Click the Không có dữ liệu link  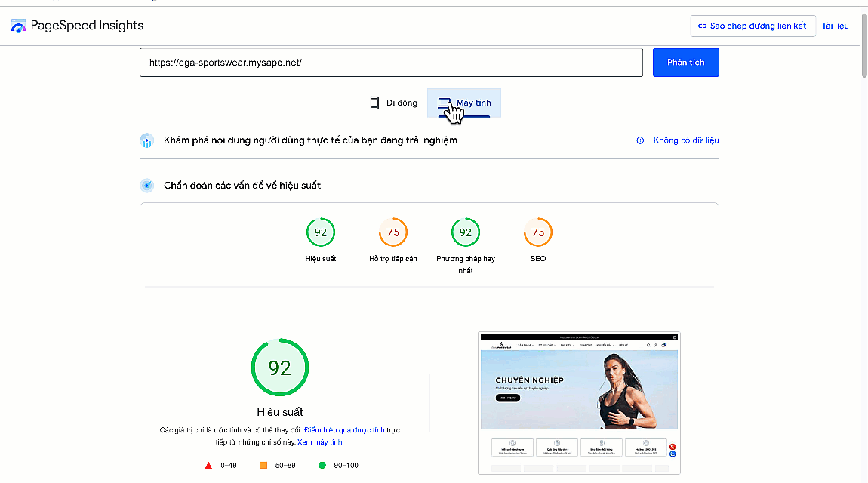685,140
